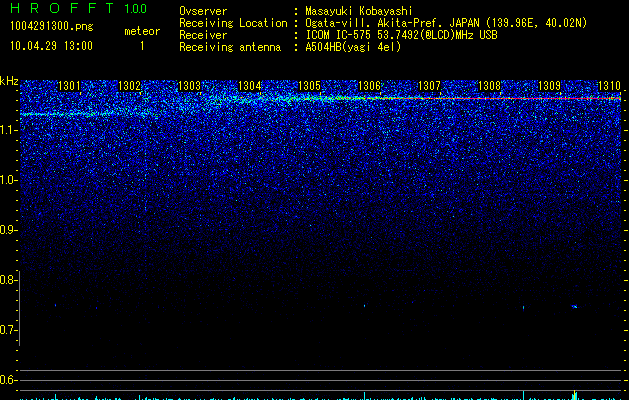Click the 0.6 kHz axis label
This screenshot has height=400, width=629.
tap(8, 380)
